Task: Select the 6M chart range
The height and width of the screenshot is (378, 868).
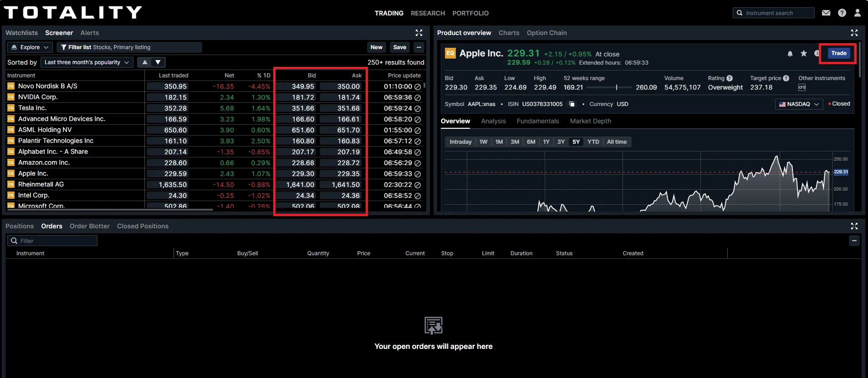Action: click(x=531, y=142)
